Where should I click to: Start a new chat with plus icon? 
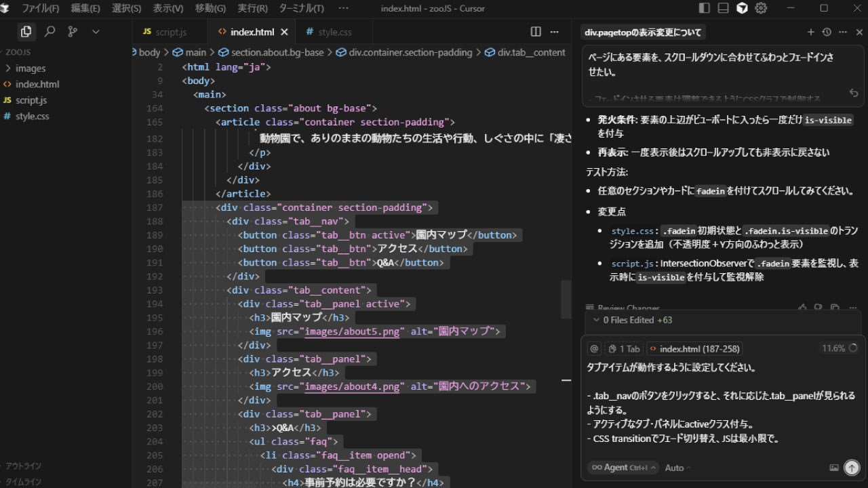(810, 32)
